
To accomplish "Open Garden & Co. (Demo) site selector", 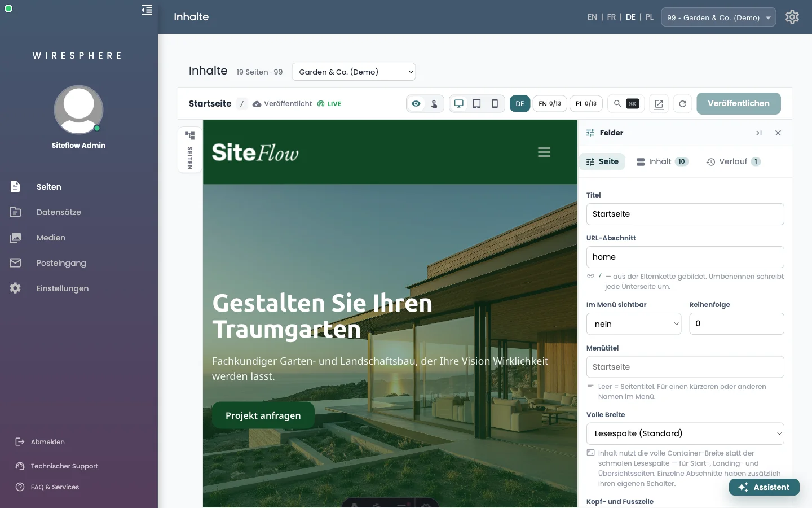I will click(x=354, y=72).
